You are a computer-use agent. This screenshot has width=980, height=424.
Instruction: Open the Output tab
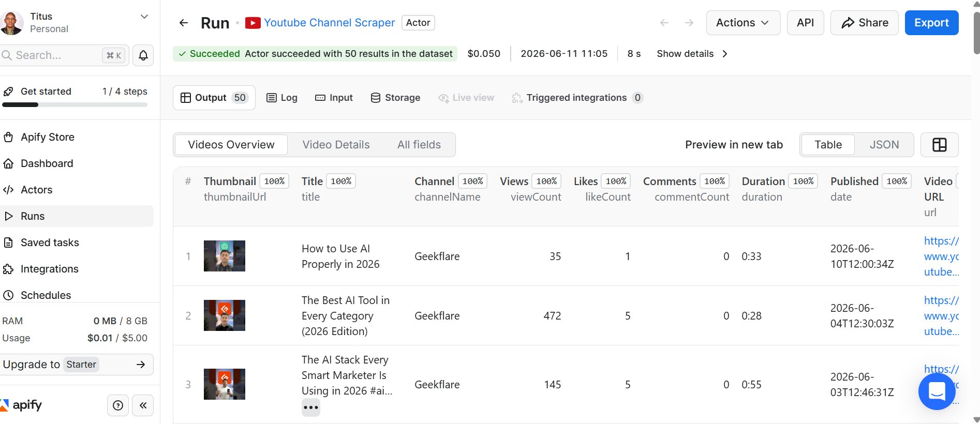click(214, 98)
